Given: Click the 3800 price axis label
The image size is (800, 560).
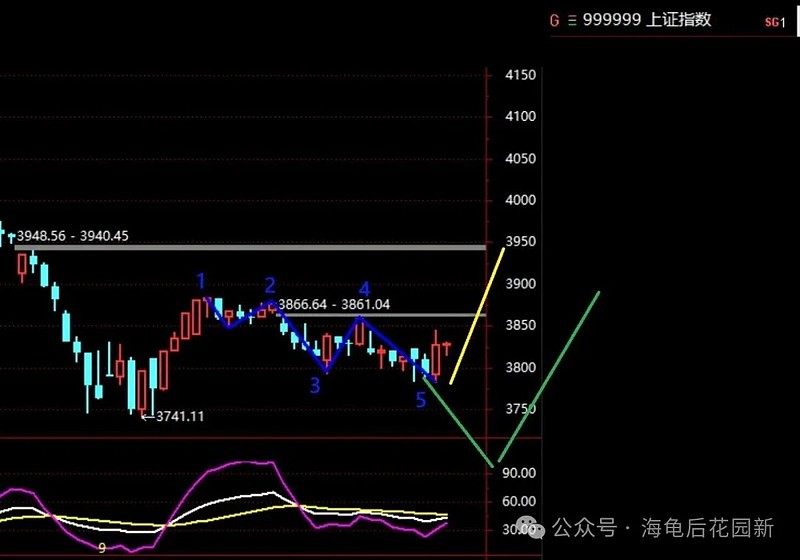Looking at the screenshot, I should (x=520, y=368).
